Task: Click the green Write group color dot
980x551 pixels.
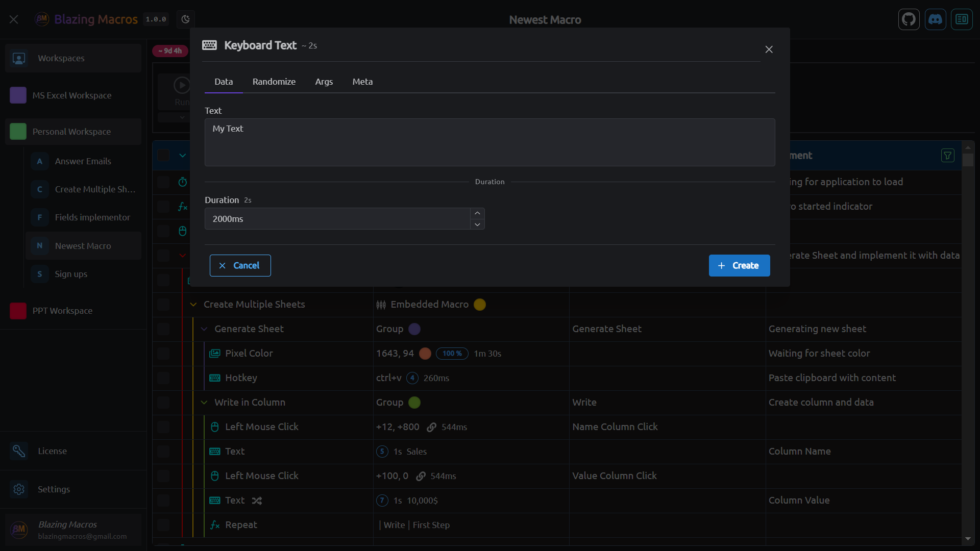Action: (414, 403)
